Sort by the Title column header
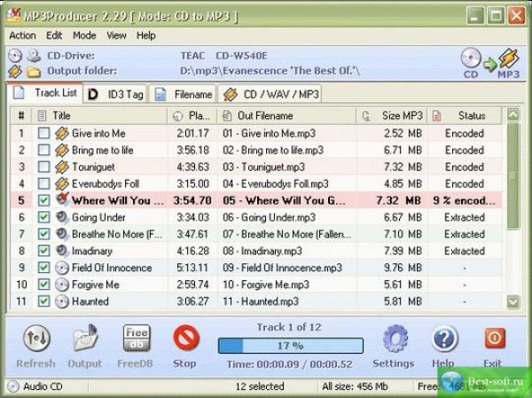 tap(99, 116)
